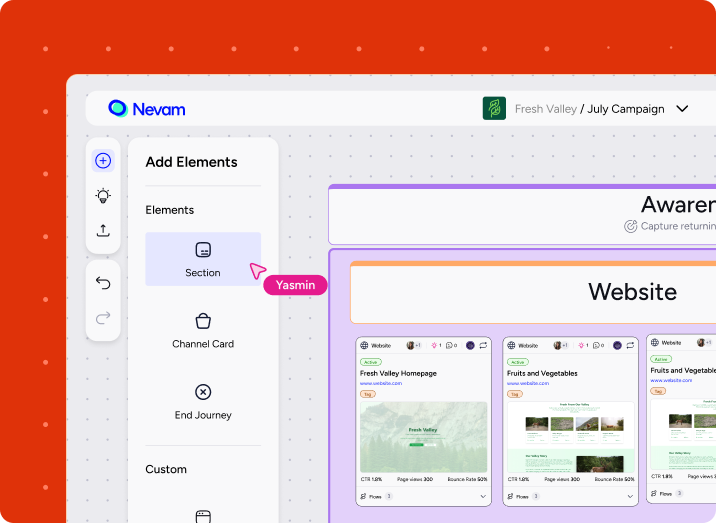The width and height of the screenshot is (716, 523).
Task: Click the Nevam logo
Action: pos(147,109)
